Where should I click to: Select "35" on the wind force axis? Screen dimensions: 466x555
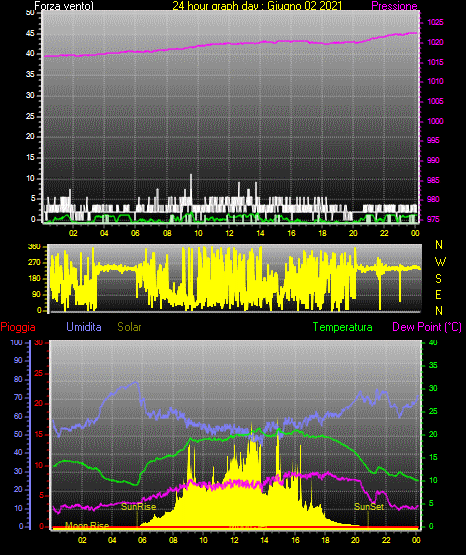coord(30,75)
